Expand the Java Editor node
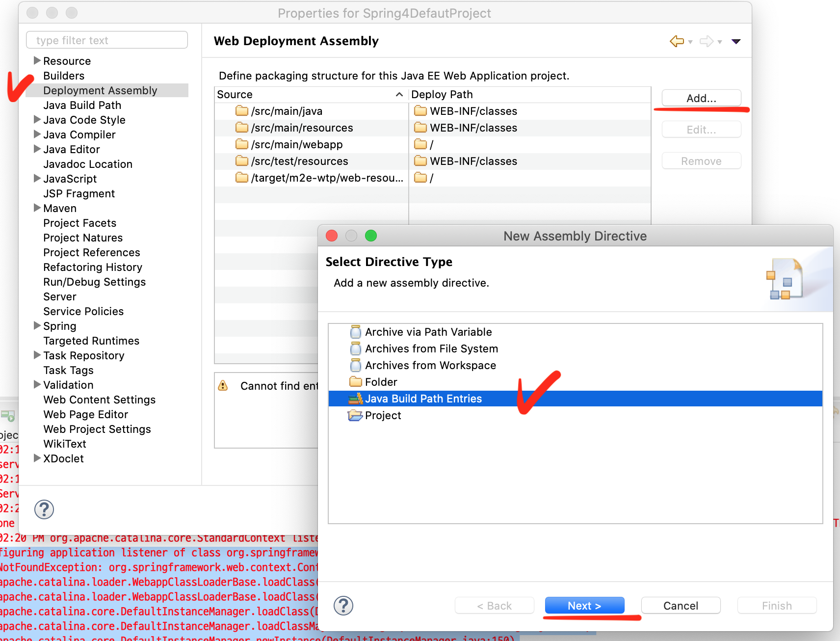Image resolution: width=840 pixels, height=641 pixels. pyautogui.click(x=37, y=149)
